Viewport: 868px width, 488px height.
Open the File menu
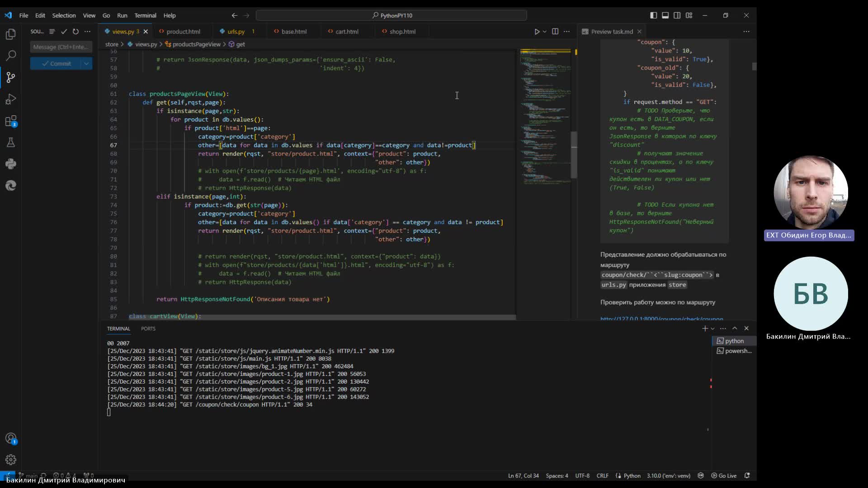24,15
